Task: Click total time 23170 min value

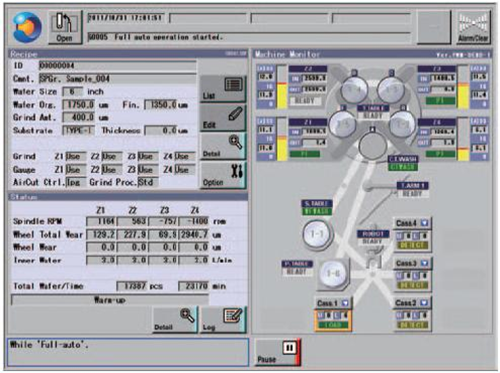Action: pos(194,286)
